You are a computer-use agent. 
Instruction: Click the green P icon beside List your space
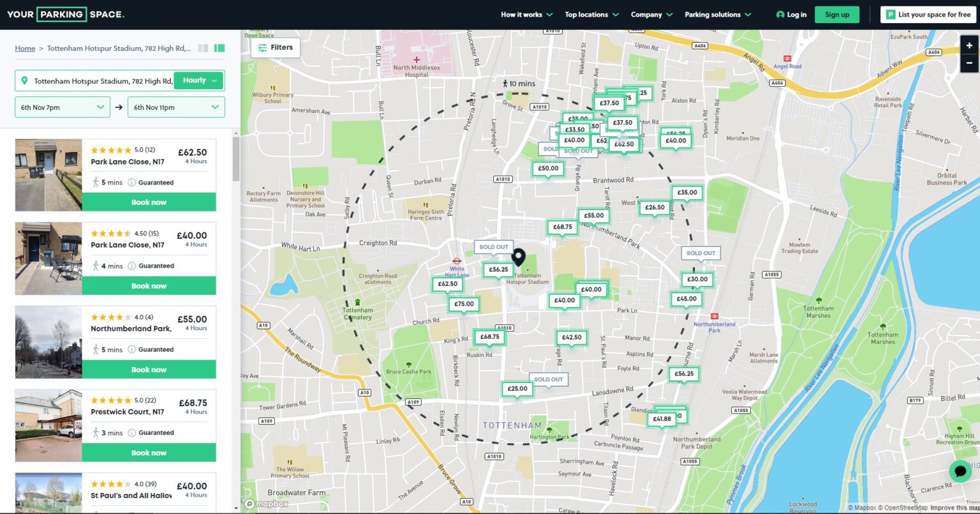click(891, 14)
